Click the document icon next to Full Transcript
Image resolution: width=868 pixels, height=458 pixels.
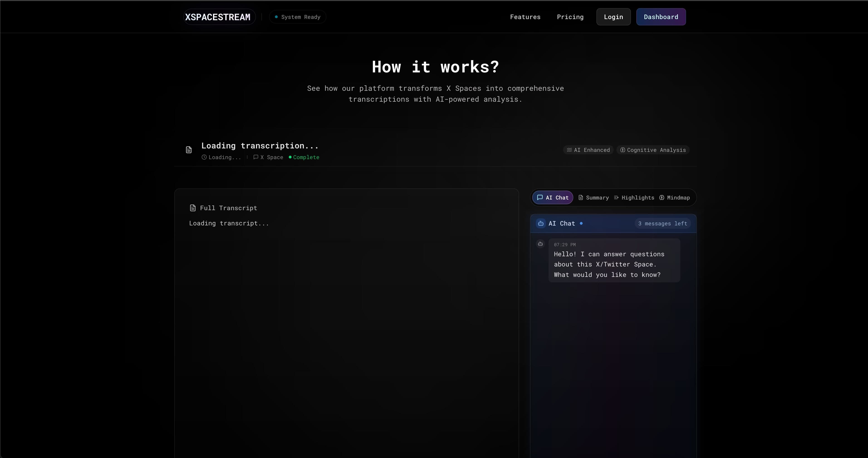tap(192, 208)
